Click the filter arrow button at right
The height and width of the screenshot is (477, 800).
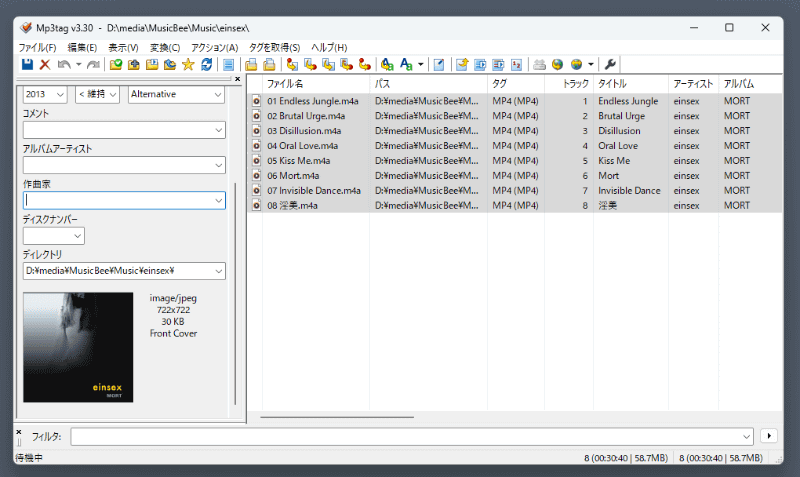coord(769,436)
